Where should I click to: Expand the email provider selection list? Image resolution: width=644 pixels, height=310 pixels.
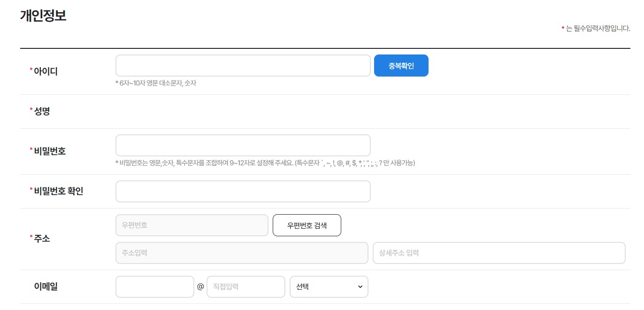(329, 287)
